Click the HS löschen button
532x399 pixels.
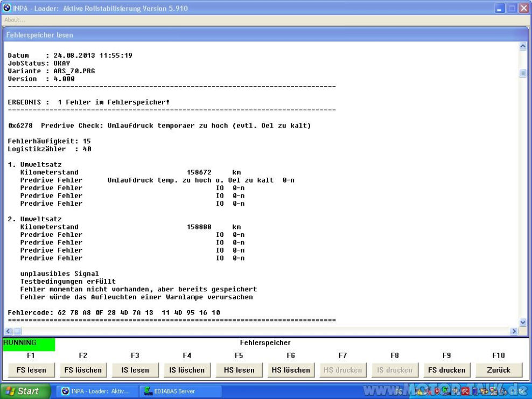point(291,370)
